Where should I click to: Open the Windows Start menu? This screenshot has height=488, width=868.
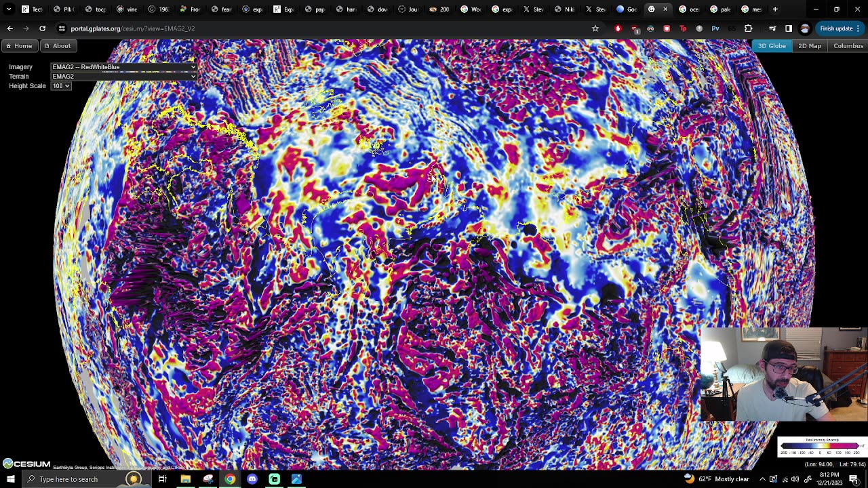coord(10,479)
